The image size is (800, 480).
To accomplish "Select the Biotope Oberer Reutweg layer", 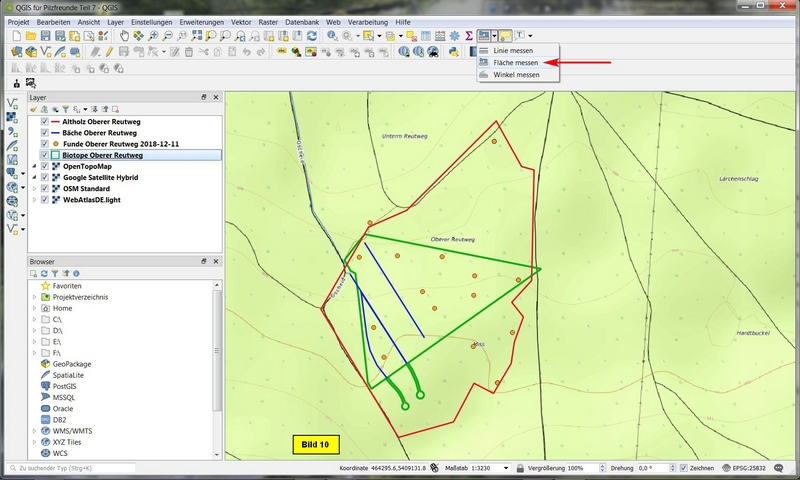I will [103, 155].
